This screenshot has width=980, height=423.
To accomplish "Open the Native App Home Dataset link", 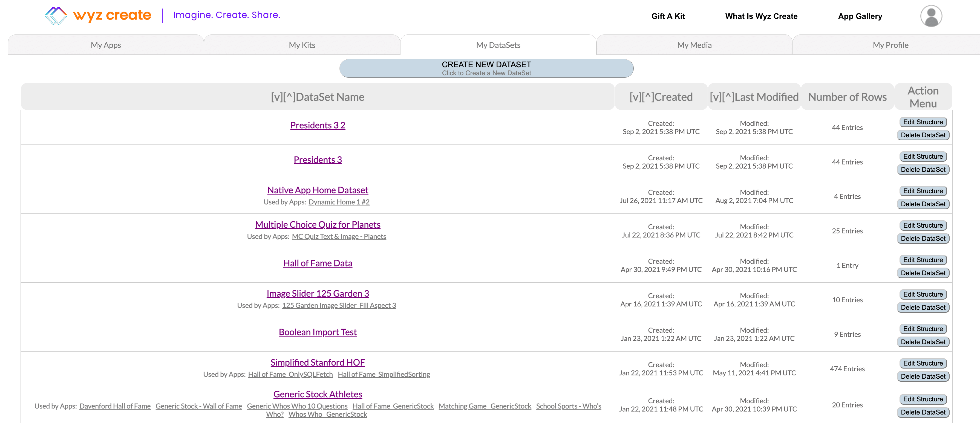I will click(317, 190).
